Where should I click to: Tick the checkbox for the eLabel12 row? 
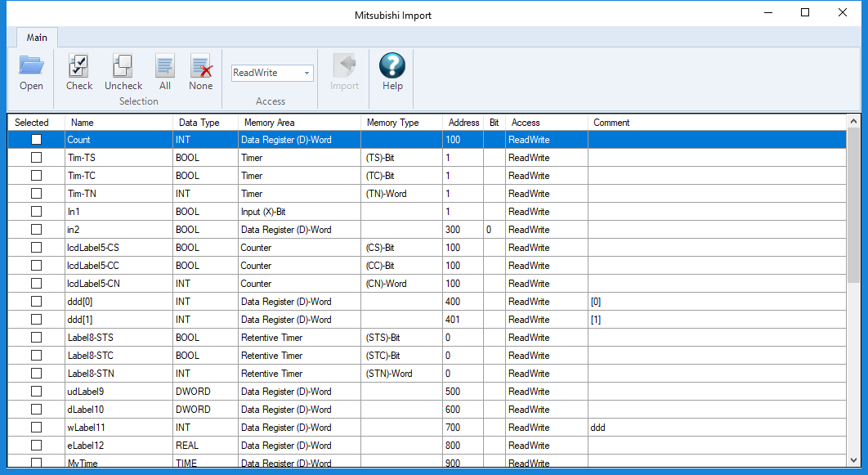click(x=37, y=445)
